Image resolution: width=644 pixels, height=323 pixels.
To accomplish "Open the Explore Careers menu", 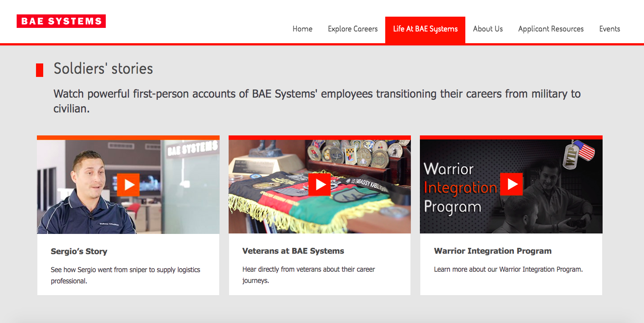I will pyautogui.click(x=353, y=29).
